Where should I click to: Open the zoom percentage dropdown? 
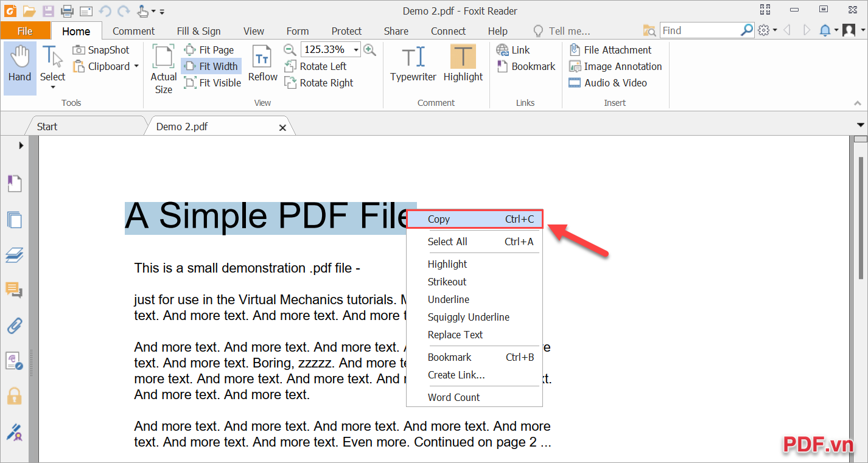pyautogui.click(x=356, y=50)
